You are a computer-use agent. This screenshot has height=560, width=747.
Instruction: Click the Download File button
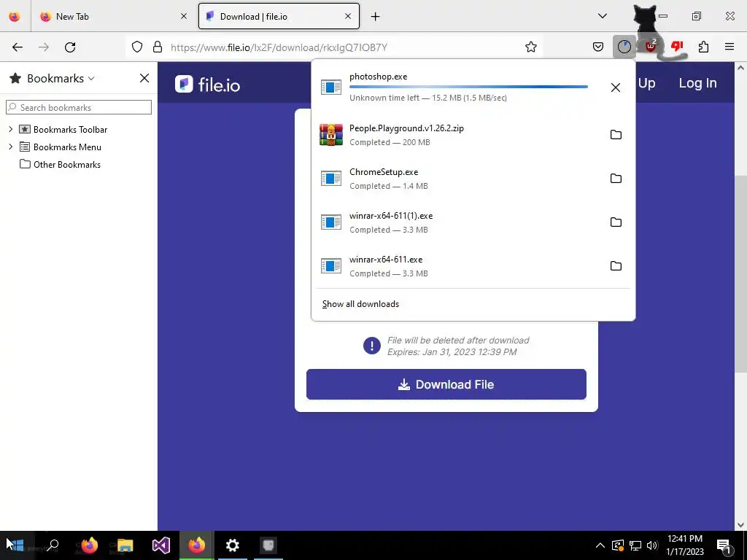(x=446, y=384)
